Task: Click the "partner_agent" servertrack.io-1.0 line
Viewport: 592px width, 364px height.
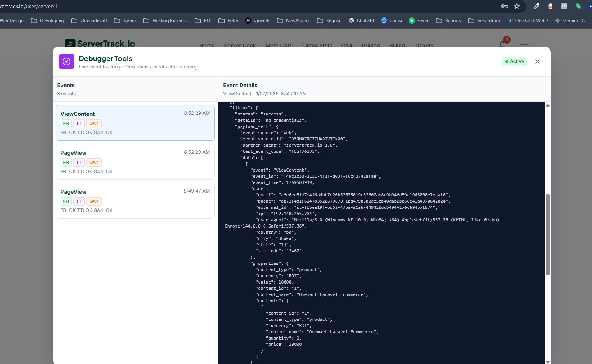Action: [289, 145]
